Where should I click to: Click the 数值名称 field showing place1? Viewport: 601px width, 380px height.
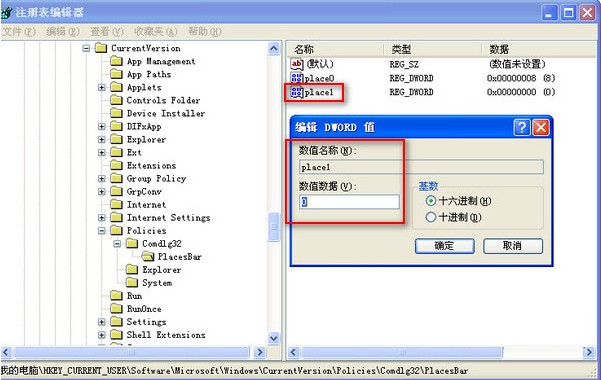coord(421,167)
